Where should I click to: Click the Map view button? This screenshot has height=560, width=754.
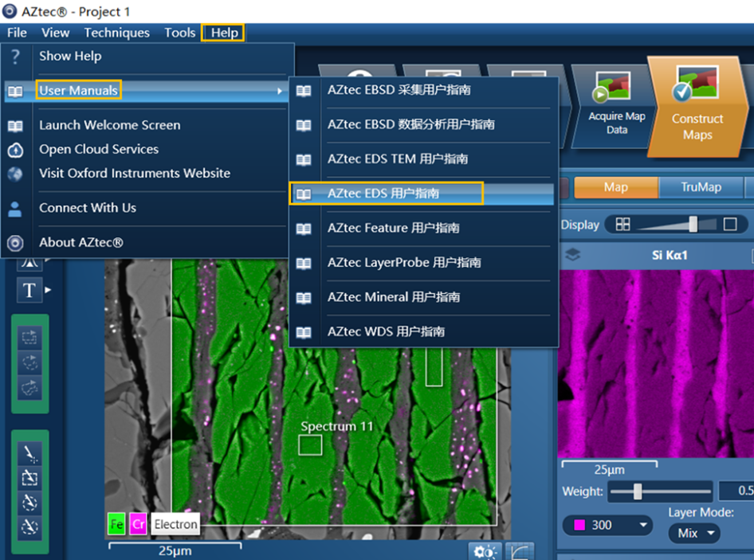pos(615,187)
